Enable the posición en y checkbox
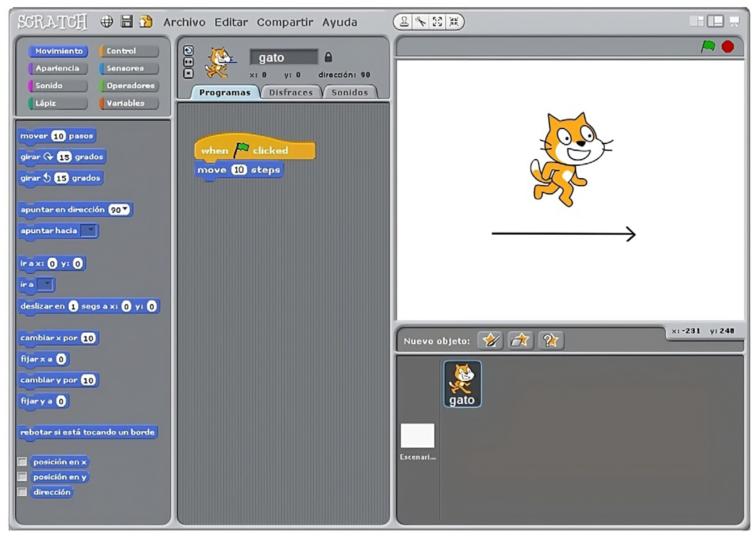The height and width of the screenshot is (537, 756). 22,477
